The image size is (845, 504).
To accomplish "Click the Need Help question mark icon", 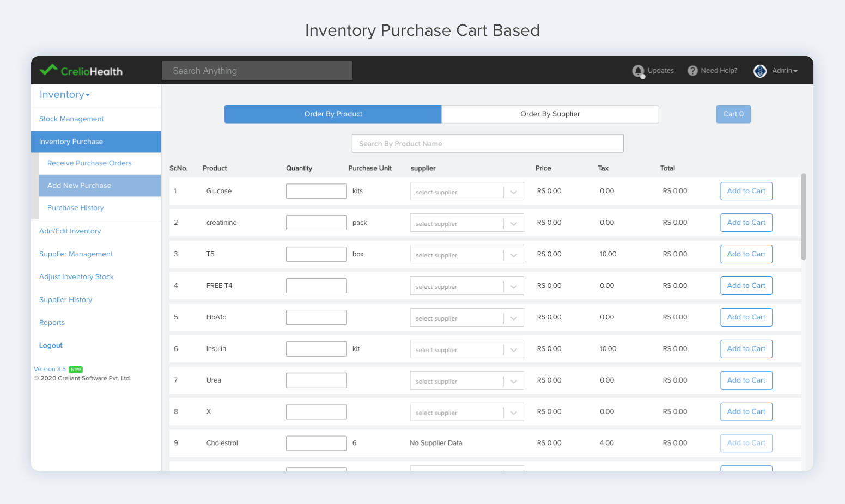I will (x=692, y=71).
